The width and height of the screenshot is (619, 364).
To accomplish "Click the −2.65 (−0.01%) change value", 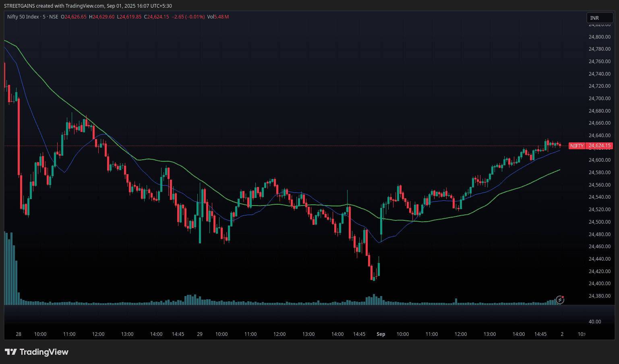I will point(188,17).
